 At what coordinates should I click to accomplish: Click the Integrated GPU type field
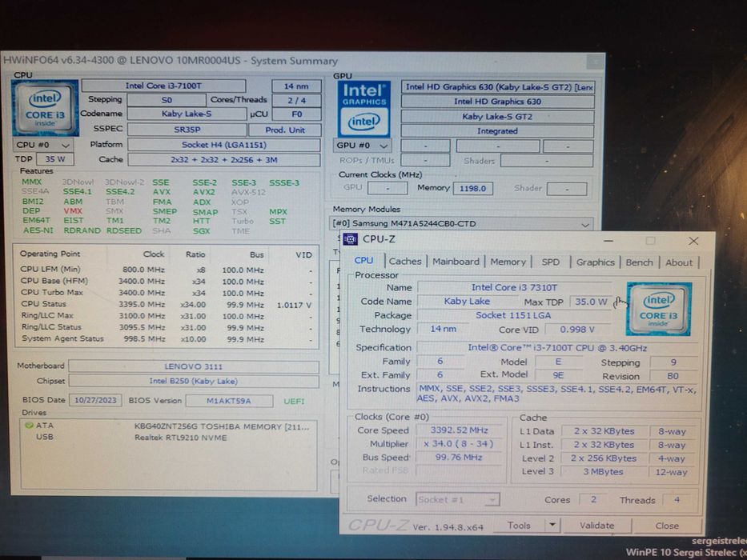pos(497,131)
